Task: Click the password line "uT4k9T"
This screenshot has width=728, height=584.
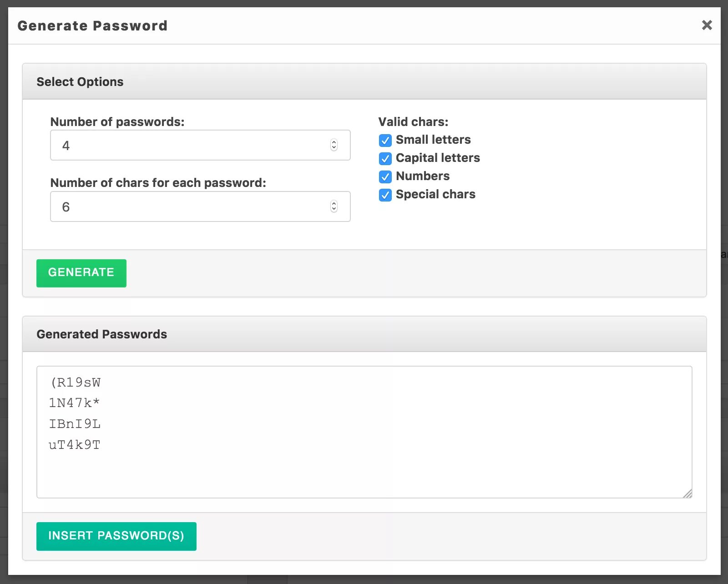Action: pos(75,445)
